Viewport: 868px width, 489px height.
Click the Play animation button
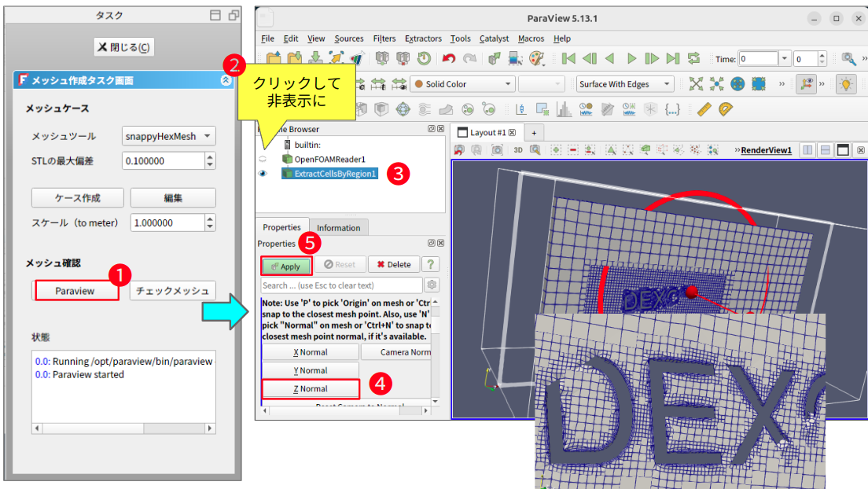[631, 58]
